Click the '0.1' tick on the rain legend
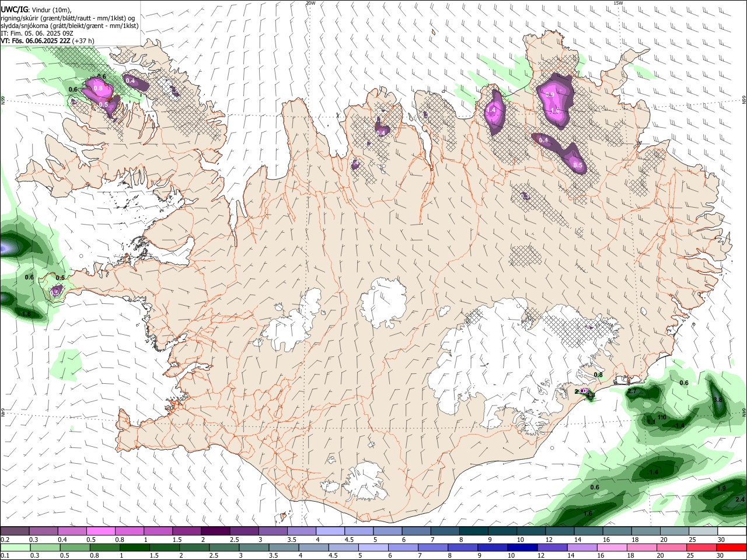This screenshot has height=560, width=747. coord(5,556)
